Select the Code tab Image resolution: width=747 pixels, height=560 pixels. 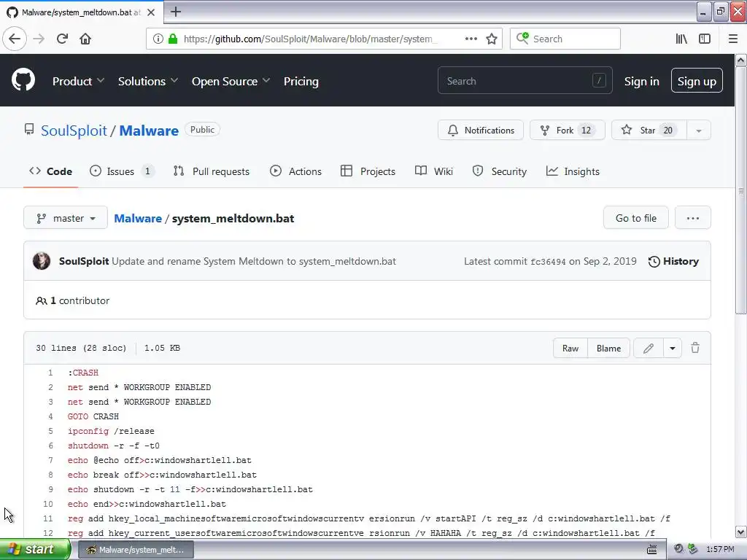50,171
